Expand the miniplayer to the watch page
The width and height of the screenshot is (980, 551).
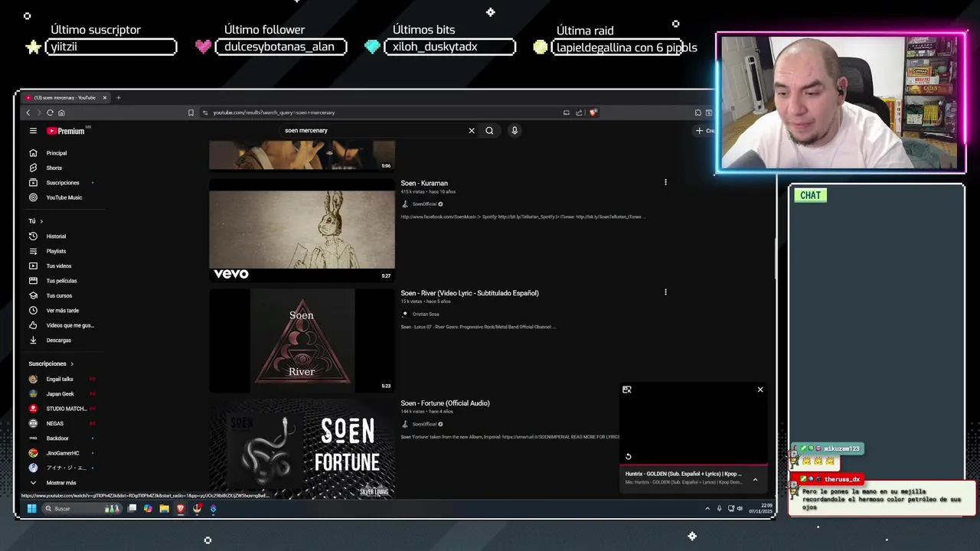[x=627, y=390]
